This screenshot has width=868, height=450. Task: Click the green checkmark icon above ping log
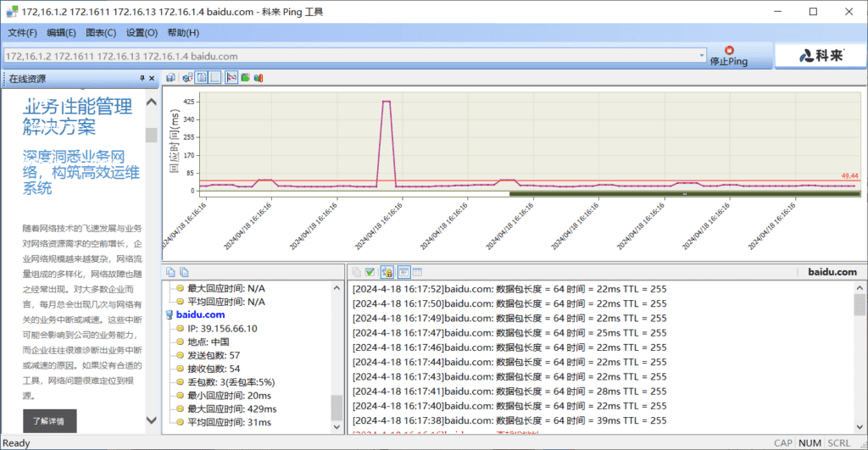370,272
